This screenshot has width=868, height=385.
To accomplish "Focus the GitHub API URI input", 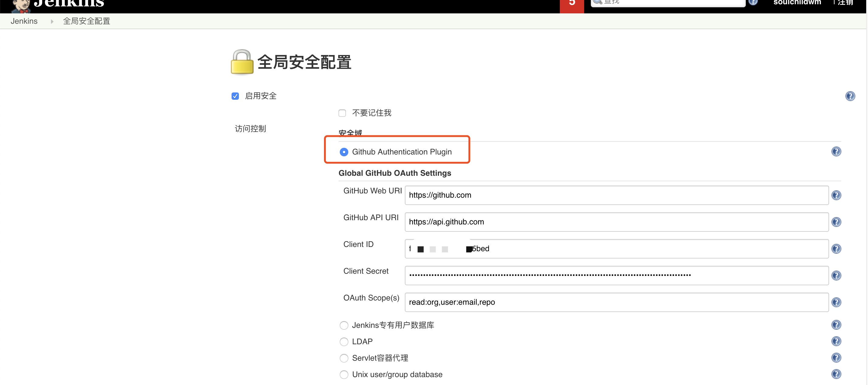I will pyautogui.click(x=616, y=222).
